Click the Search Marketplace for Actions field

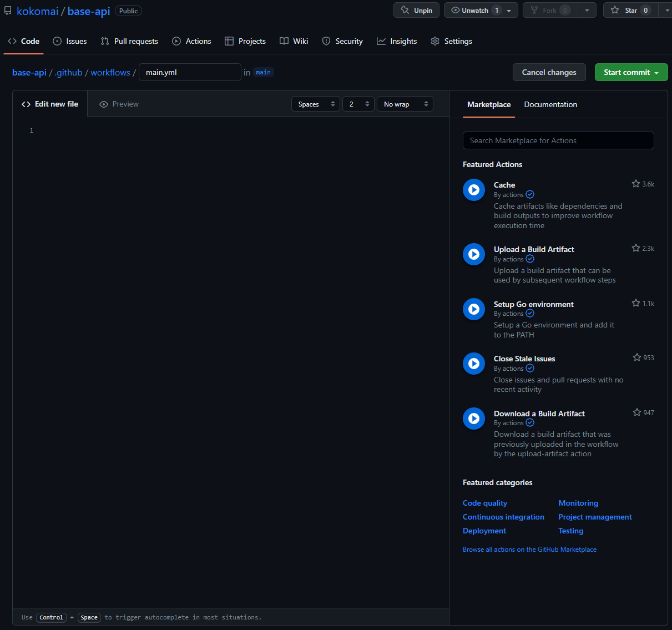tap(558, 140)
